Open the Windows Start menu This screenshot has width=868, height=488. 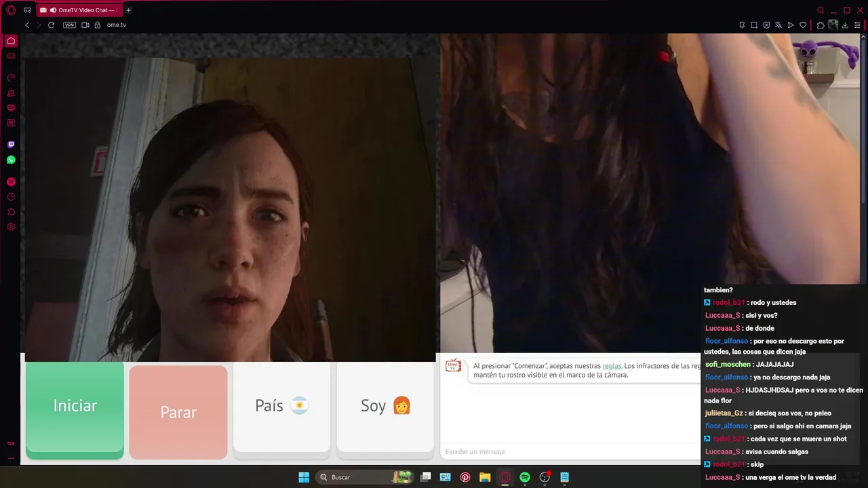(x=304, y=477)
